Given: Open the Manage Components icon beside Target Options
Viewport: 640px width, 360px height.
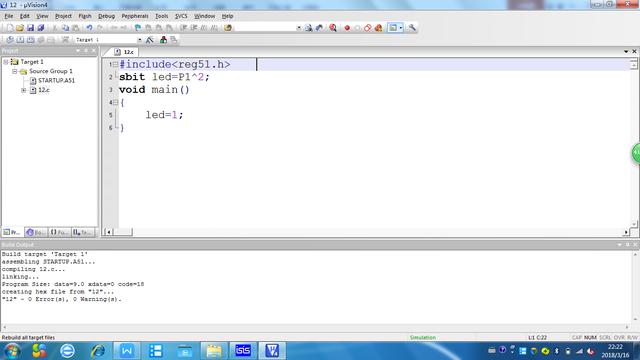Looking at the screenshot, I should [163, 40].
